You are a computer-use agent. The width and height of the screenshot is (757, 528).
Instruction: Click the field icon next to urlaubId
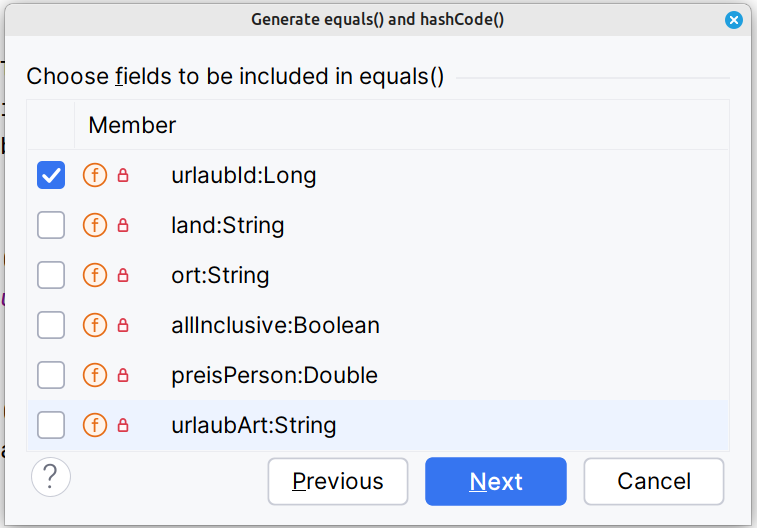pos(94,176)
